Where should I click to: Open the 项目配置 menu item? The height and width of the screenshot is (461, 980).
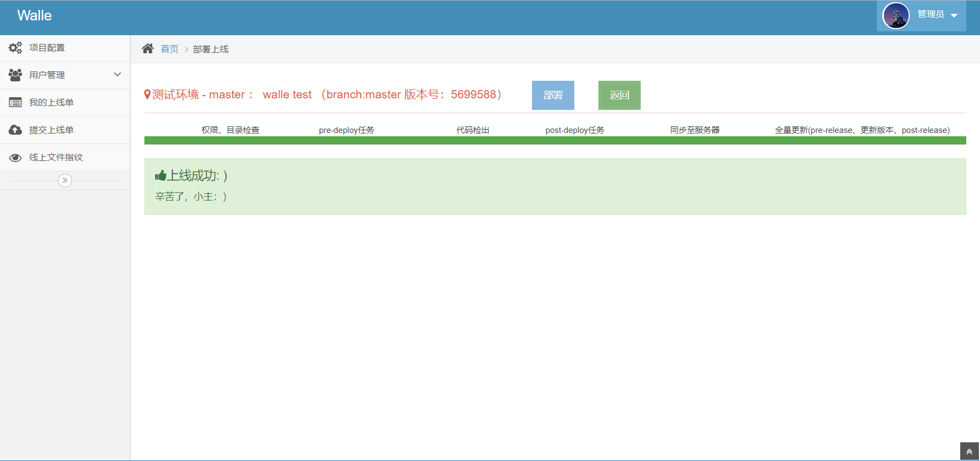pyautogui.click(x=65, y=48)
